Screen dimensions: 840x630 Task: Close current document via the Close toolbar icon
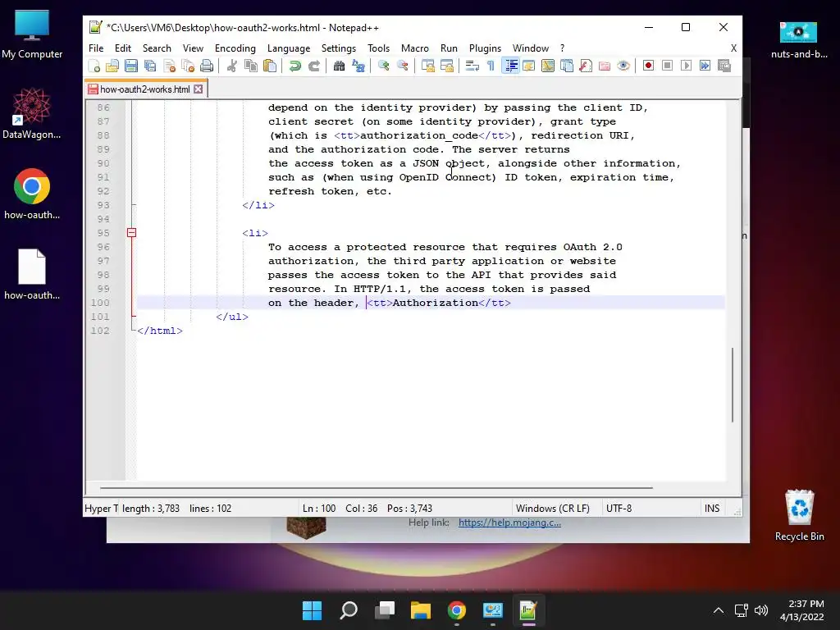169,66
